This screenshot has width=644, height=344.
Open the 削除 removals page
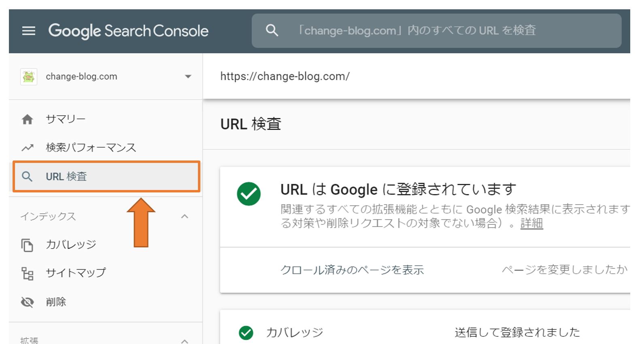[56, 302]
